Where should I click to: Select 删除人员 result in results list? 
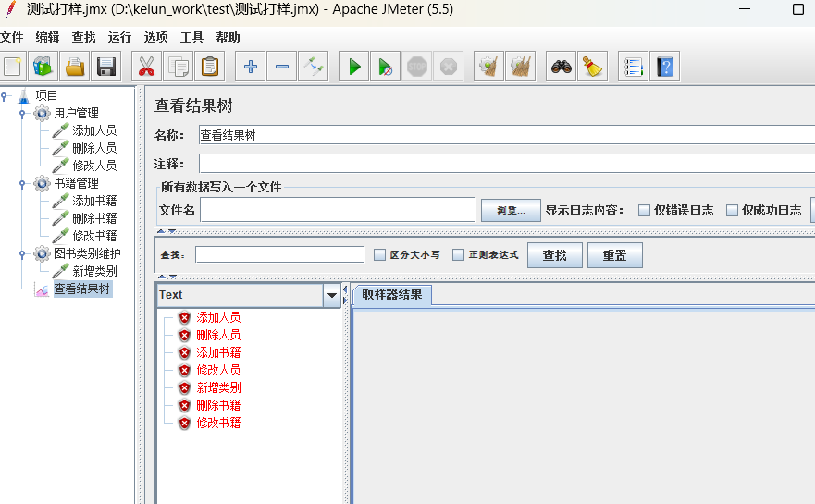click(x=218, y=335)
